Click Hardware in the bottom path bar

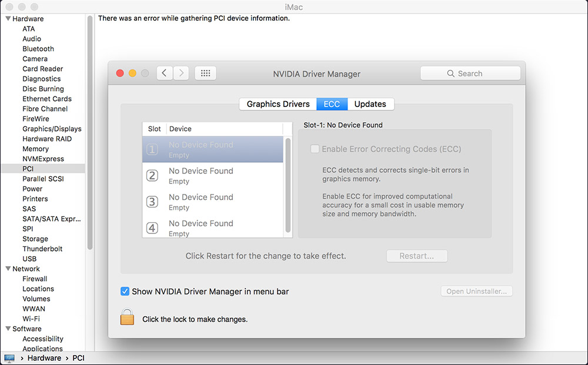coord(44,358)
